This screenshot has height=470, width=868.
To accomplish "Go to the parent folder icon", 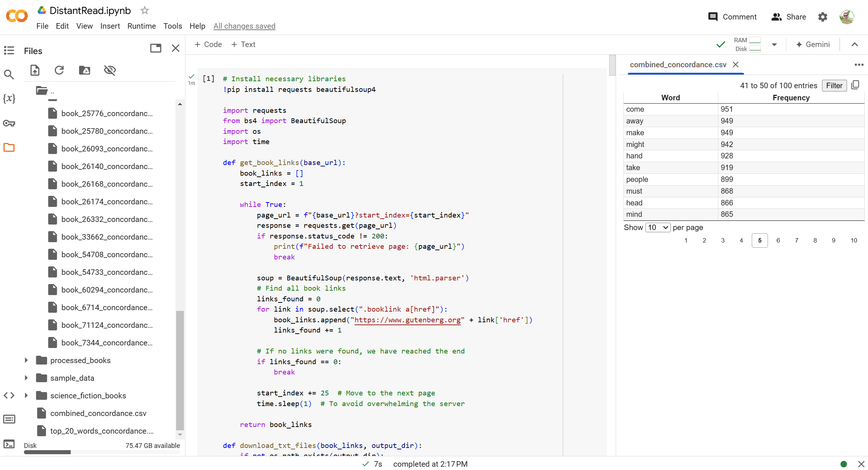I will click(x=42, y=90).
